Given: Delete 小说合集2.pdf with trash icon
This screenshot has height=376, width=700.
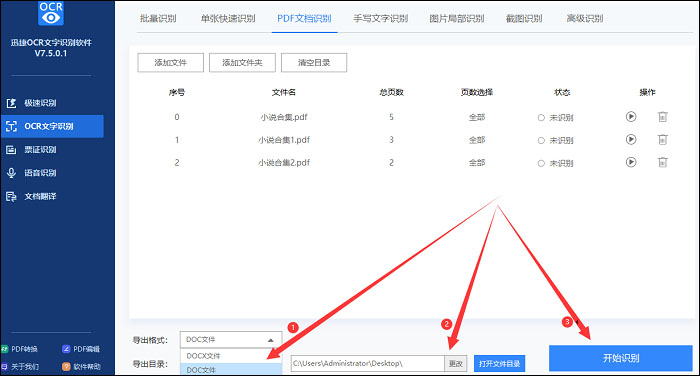Looking at the screenshot, I should coord(662,162).
